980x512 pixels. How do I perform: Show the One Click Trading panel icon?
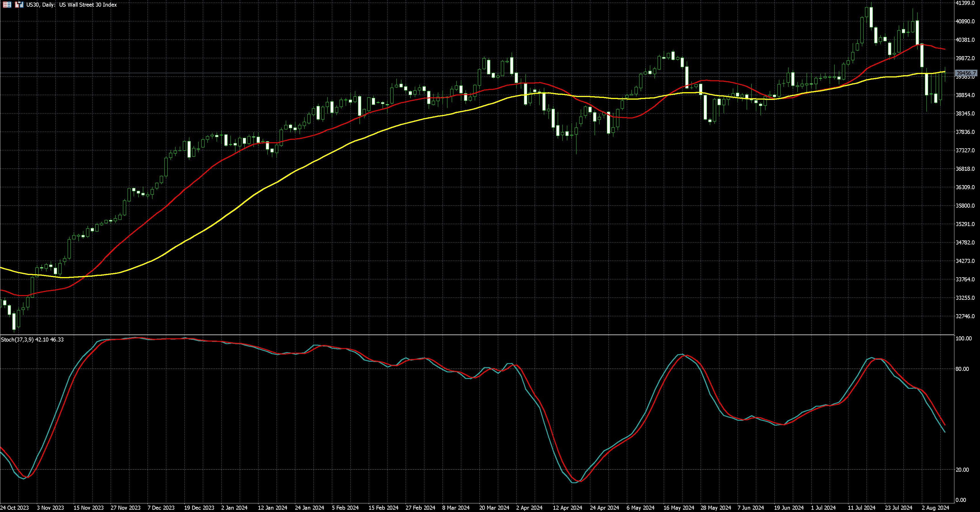coord(19,5)
